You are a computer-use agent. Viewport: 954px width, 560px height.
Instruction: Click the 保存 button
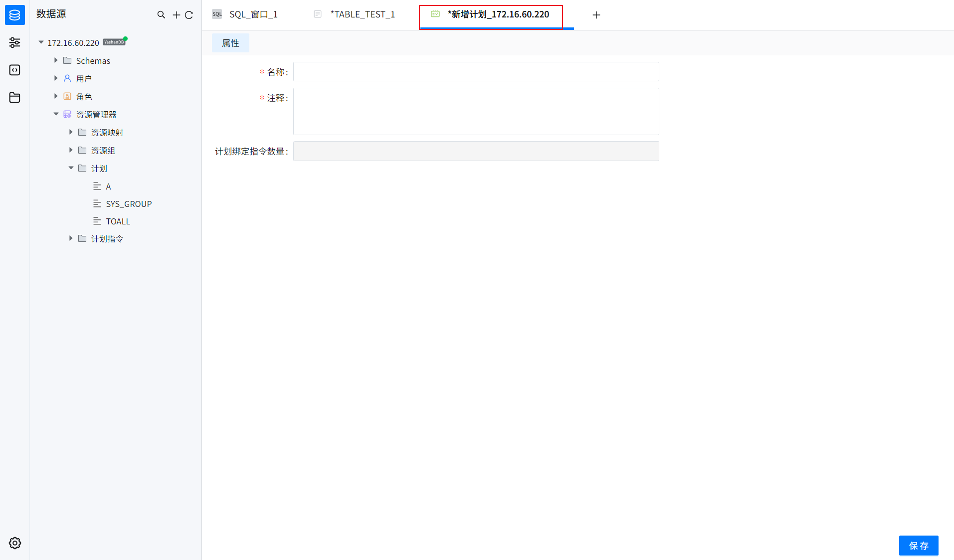tap(918, 545)
